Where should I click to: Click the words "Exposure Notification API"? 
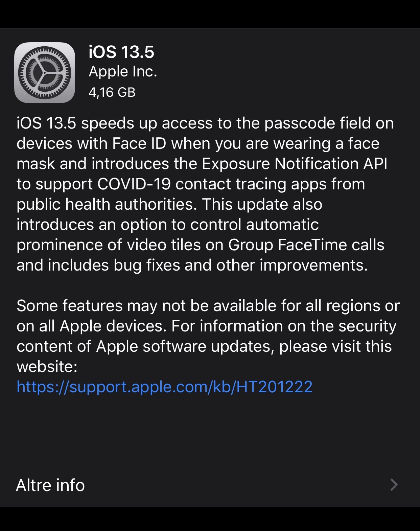[295, 164]
